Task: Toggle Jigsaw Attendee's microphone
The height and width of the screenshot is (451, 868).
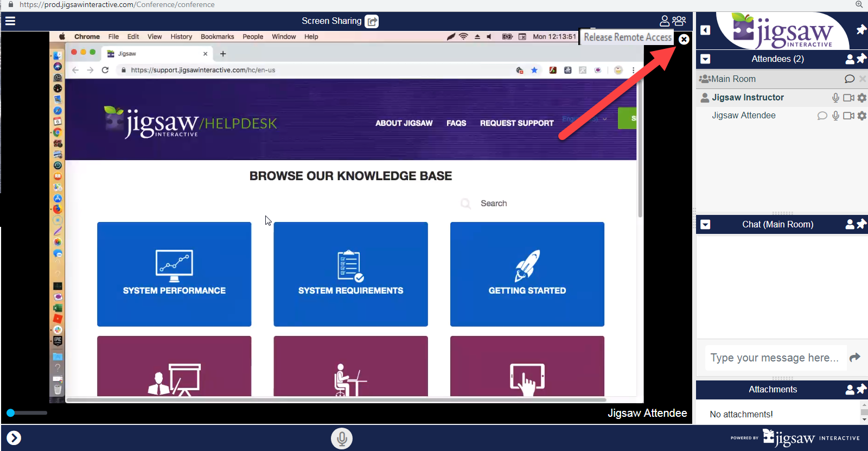Action: [x=835, y=116]
